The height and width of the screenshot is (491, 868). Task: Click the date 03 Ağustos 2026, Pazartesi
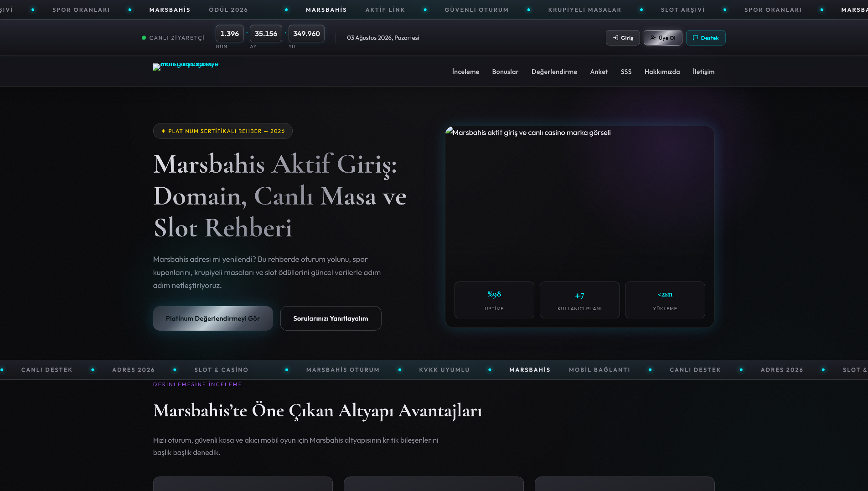tap(383, 38)
